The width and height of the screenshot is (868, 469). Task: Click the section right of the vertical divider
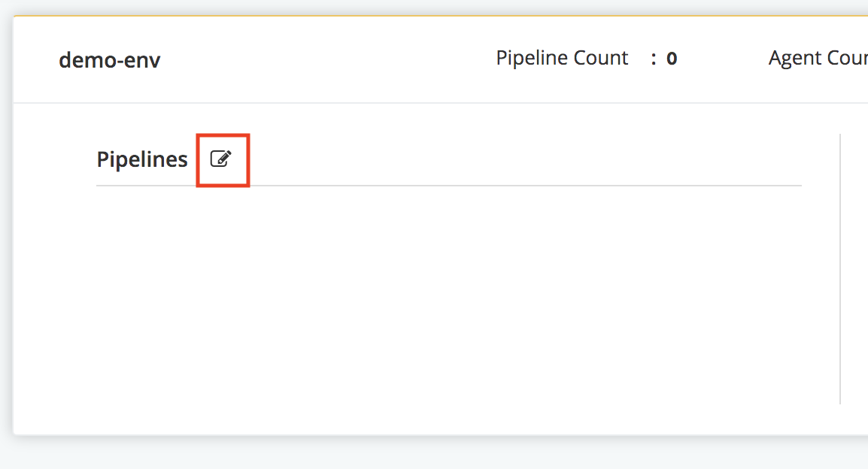point(854,269)
